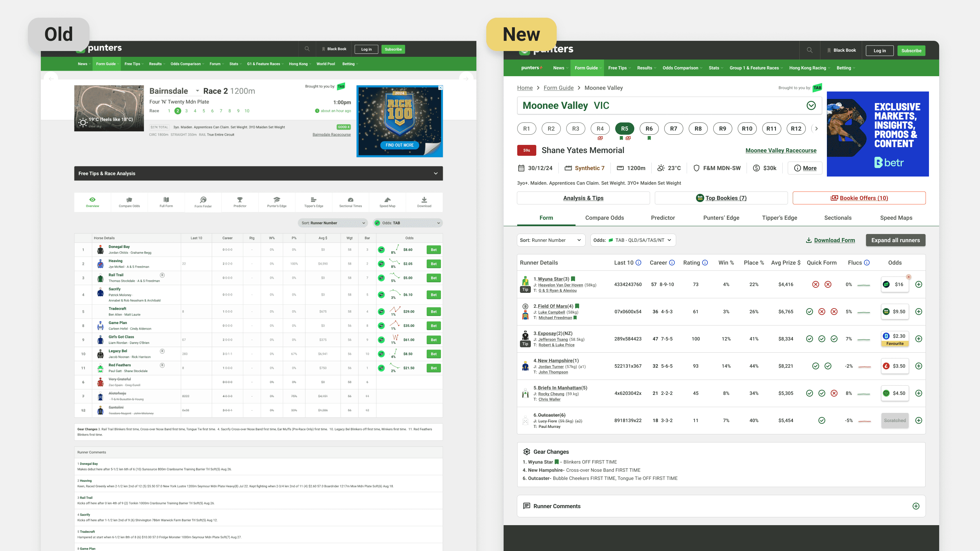Select race R3 pill
This screenshot has height=551, width=980.
point(576,129)
